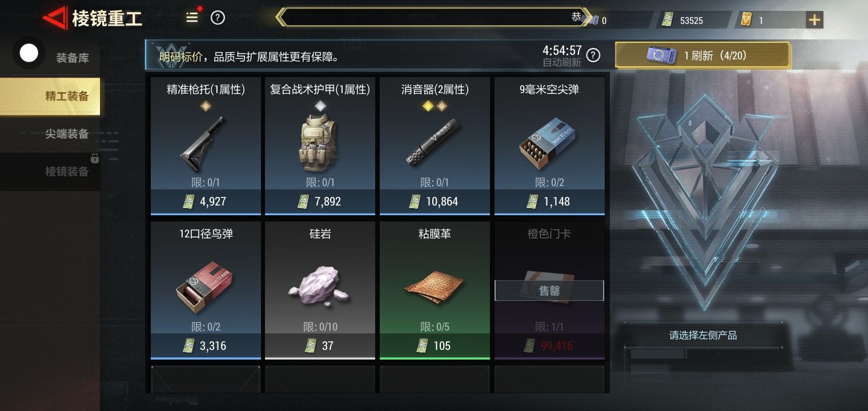Viewport: 868px width, 411px height.
Task: Click the help question mark beside menu icon
Action: (x=218, y=18)
